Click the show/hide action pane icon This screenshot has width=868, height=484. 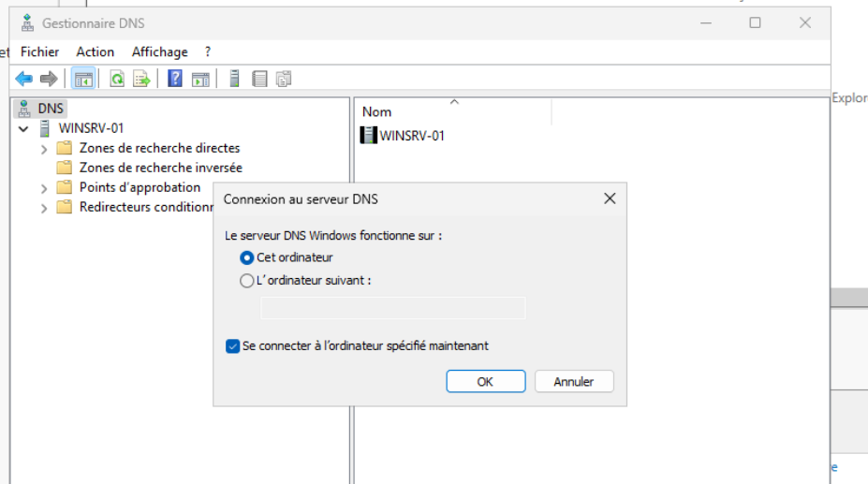(199, 80)
